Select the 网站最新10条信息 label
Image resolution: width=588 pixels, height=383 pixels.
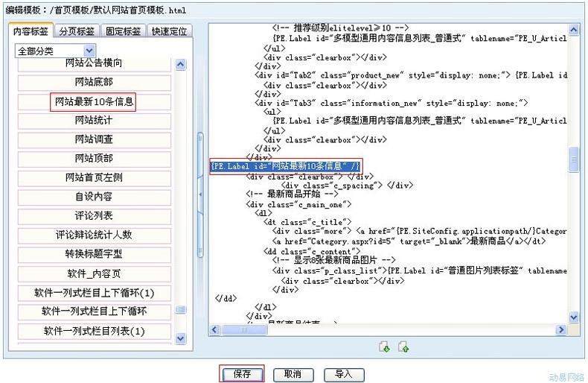94,102
